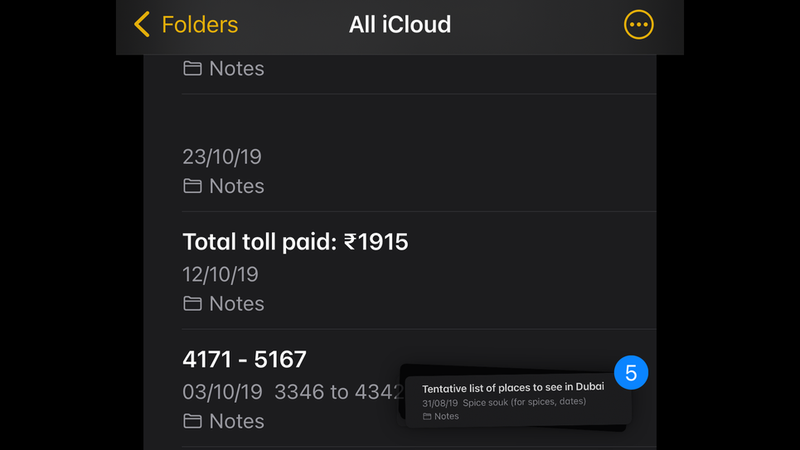Tap Notes folder label below 12/10/19
This screenshot has width=800, height=450.
tap(237, 303)
